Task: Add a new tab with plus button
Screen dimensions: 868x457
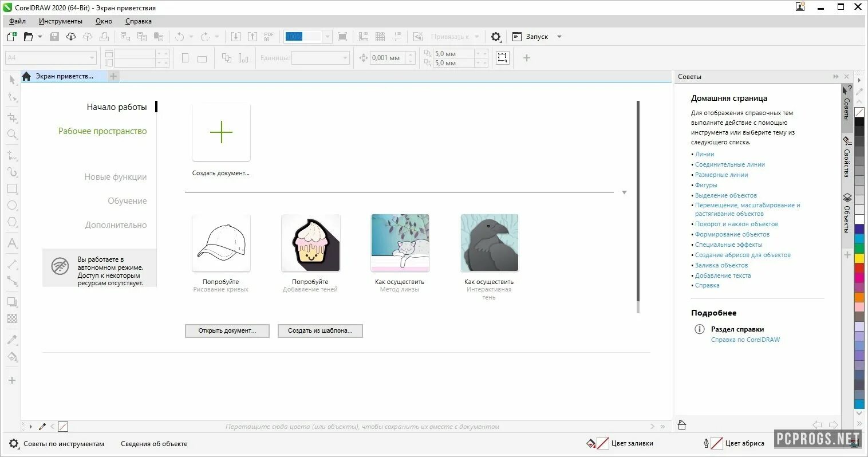Action: [x=113, y=76]
